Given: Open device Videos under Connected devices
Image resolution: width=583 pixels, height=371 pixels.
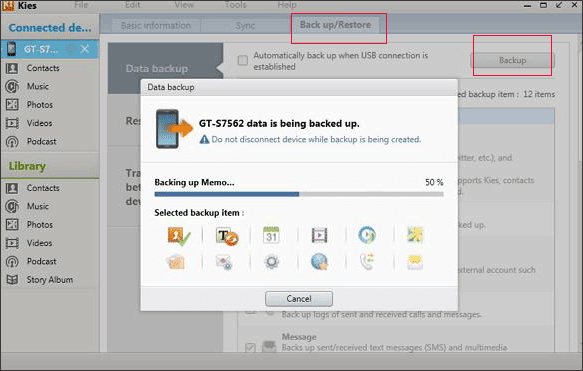Looking at the screenshot, I should pyautogui.click(x=39, y=123).
